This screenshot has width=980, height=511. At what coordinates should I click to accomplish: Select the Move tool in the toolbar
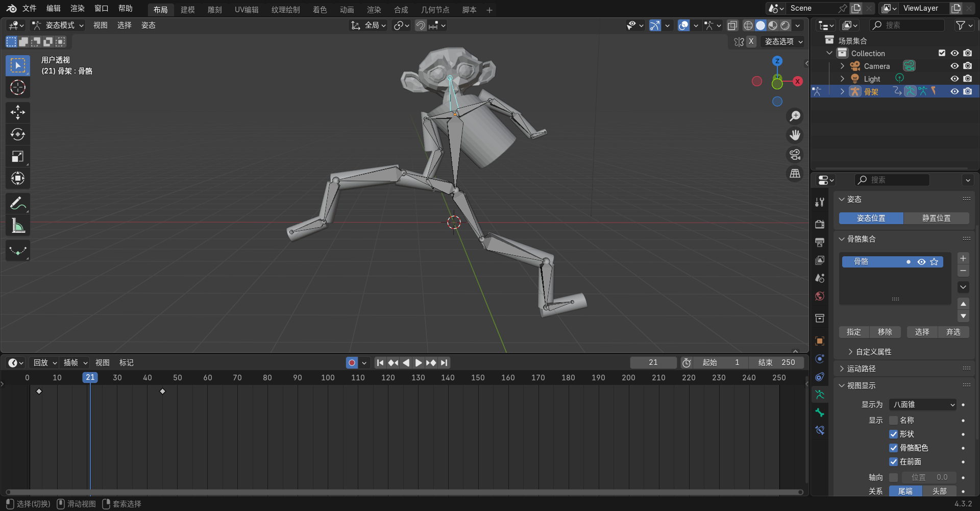tap(18, 112)
